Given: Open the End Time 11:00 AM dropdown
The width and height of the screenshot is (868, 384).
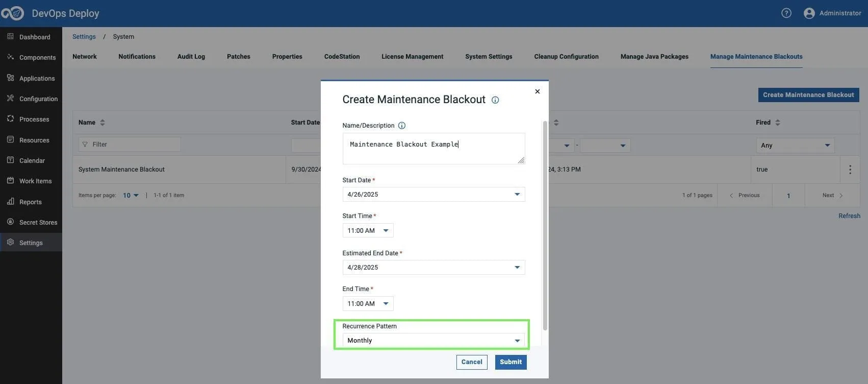Looking at the screenshot, I should pyautogui.click(x=368, y=304).
